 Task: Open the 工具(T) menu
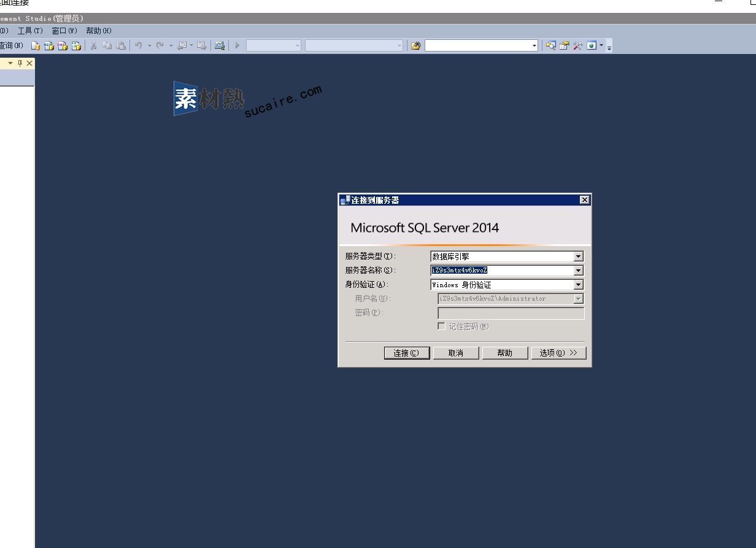click(30, 31)
